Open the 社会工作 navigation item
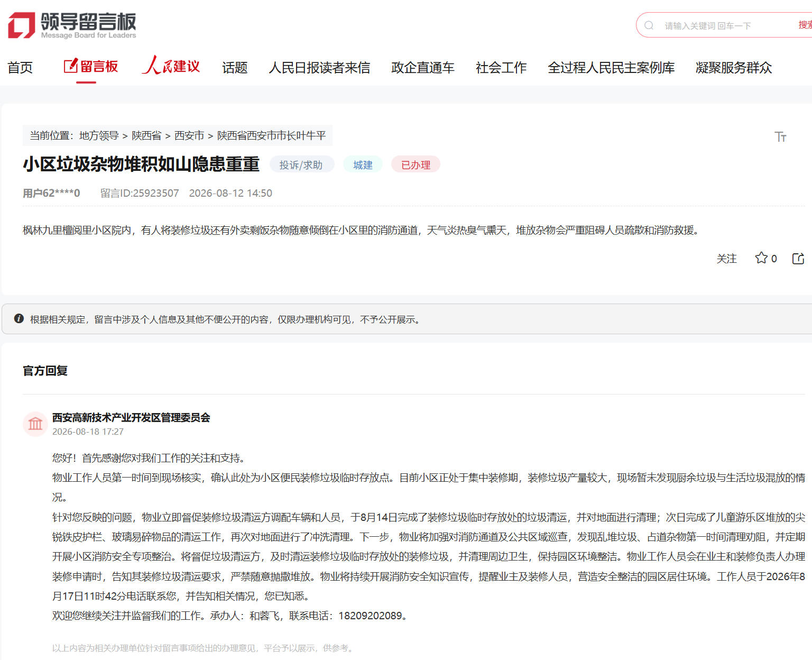This screenshot has width=812, height=660. pos(501,68)
